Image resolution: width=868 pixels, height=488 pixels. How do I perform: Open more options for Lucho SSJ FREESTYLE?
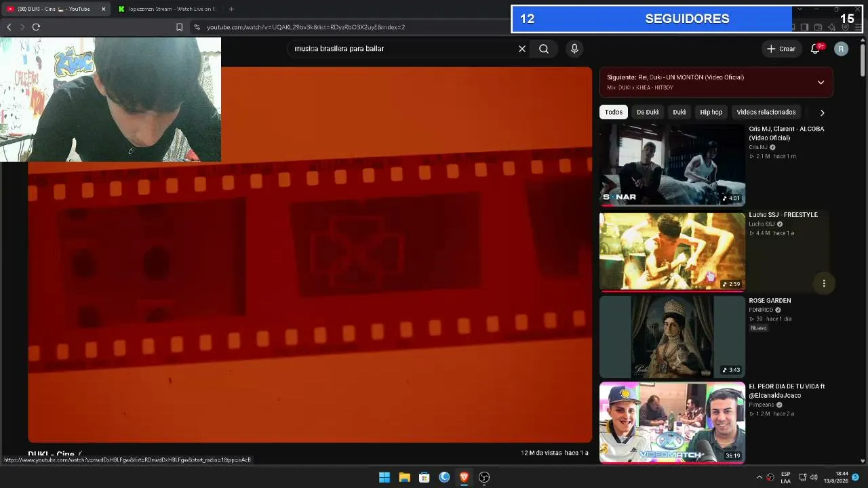click(824, 283)
